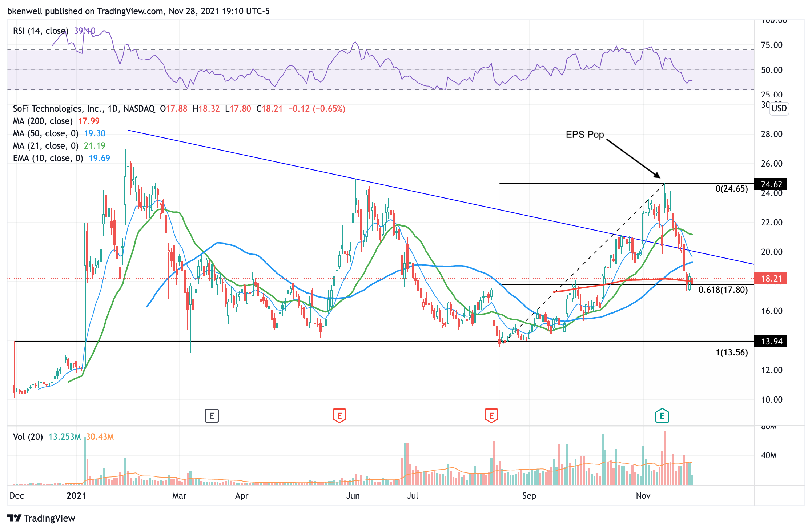Open the USD currency selector
Image resolution: width=812 pixels, height=531 pixels.
(779, 108)
